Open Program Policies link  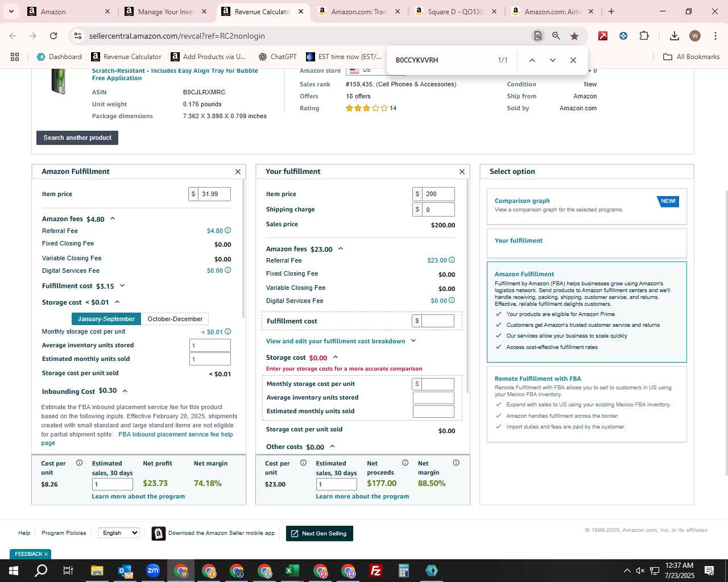tap(64, 533)
